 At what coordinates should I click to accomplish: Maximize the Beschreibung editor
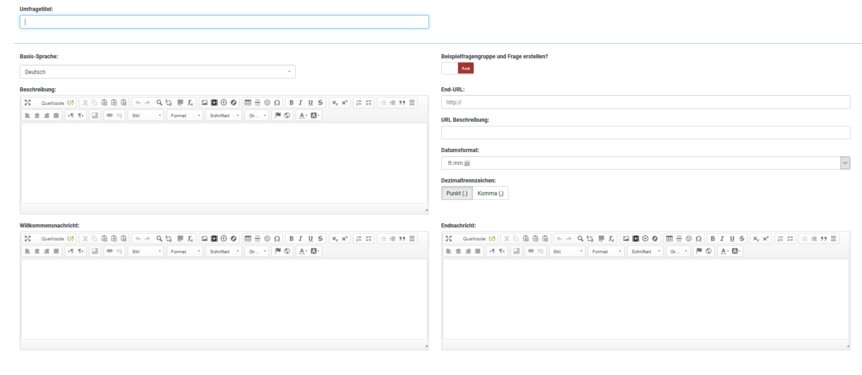pos(27,102)
